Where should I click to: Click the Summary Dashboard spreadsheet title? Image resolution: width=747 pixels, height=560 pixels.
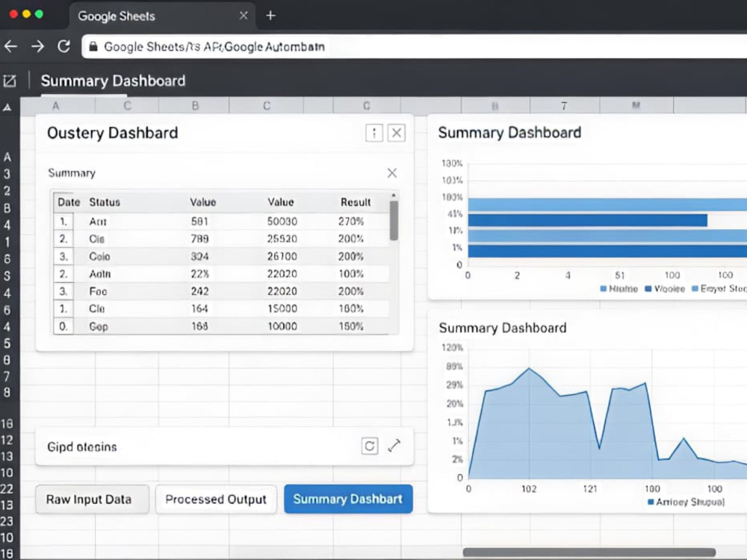[113, 81]
